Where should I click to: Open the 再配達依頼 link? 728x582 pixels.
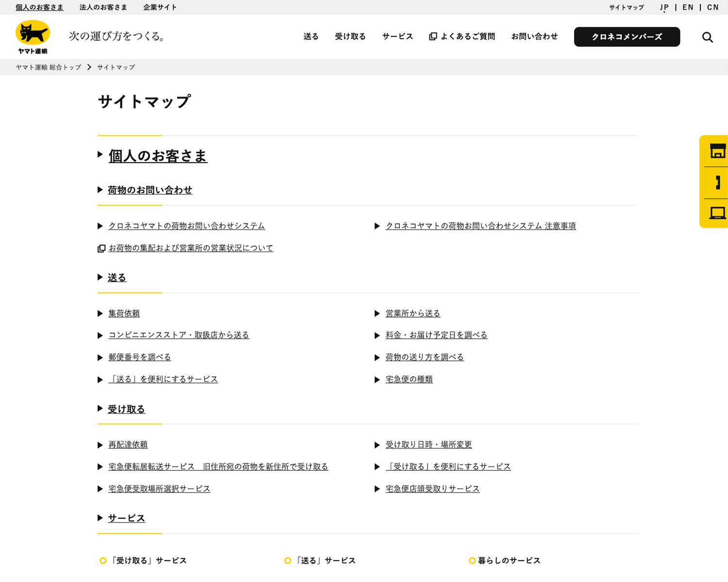pyautogui.click(x=128, y=445)
